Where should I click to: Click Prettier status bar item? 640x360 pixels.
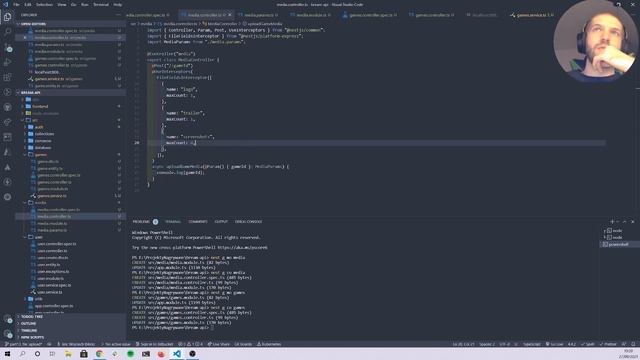[608, 344]
